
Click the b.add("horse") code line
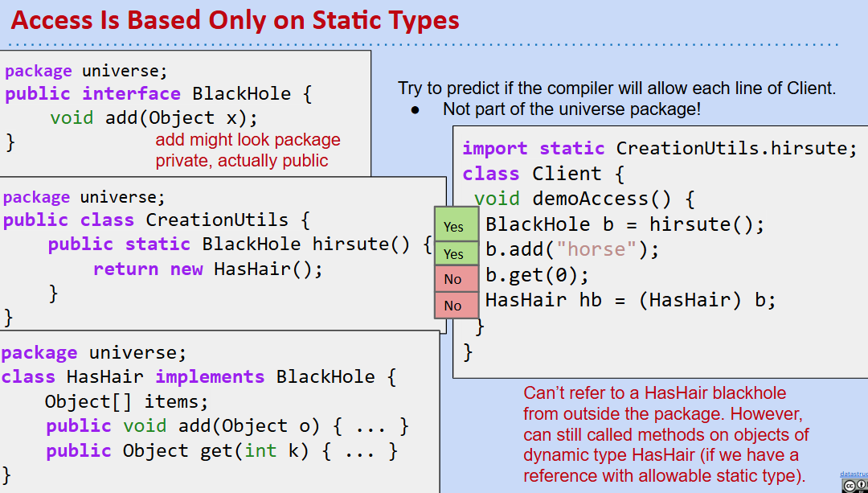(571, 249)
